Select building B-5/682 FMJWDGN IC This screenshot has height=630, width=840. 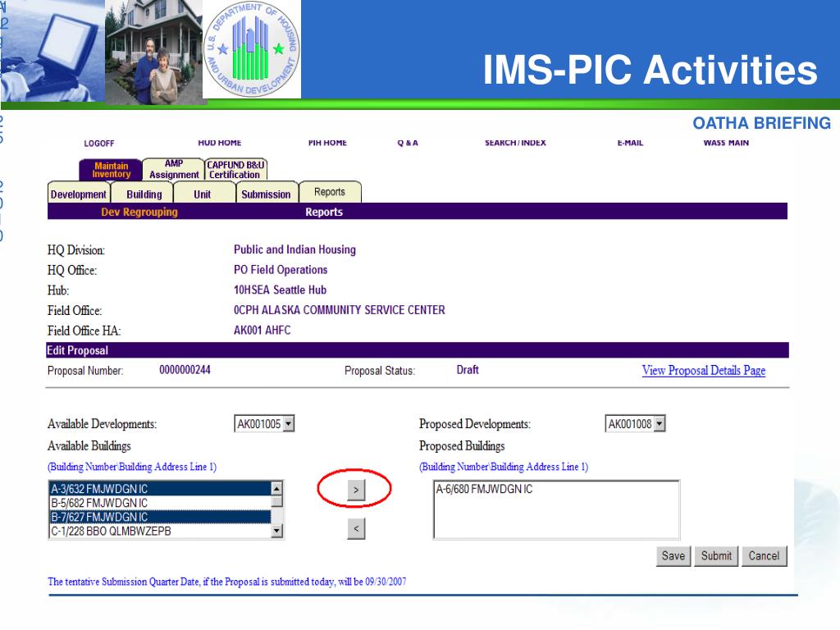pos(160,503)
